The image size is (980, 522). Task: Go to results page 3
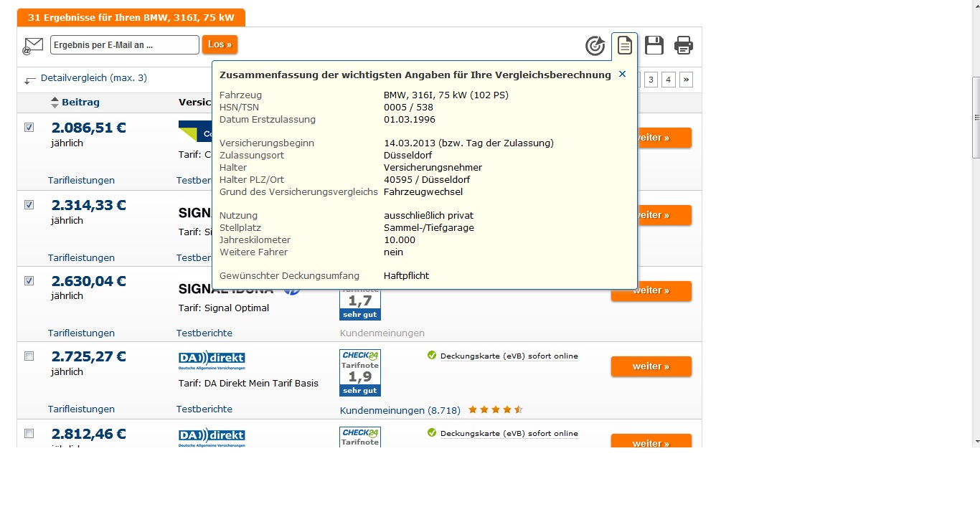click(x=651, y=80)
